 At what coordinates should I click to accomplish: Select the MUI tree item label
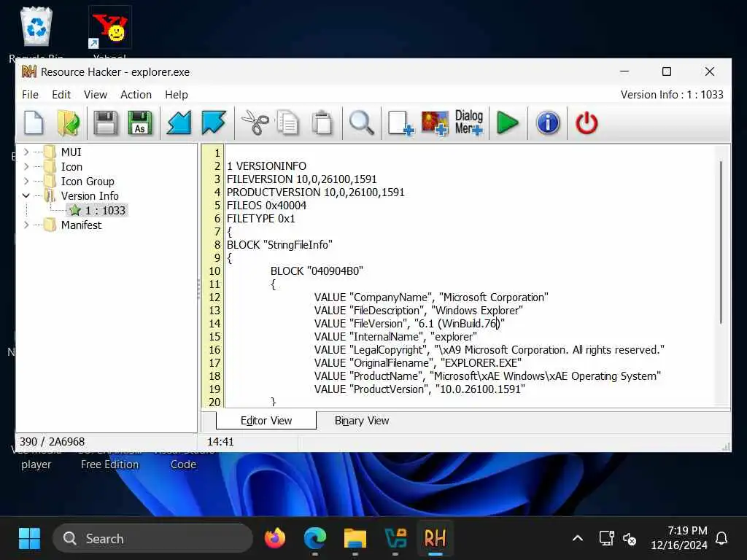71,152
